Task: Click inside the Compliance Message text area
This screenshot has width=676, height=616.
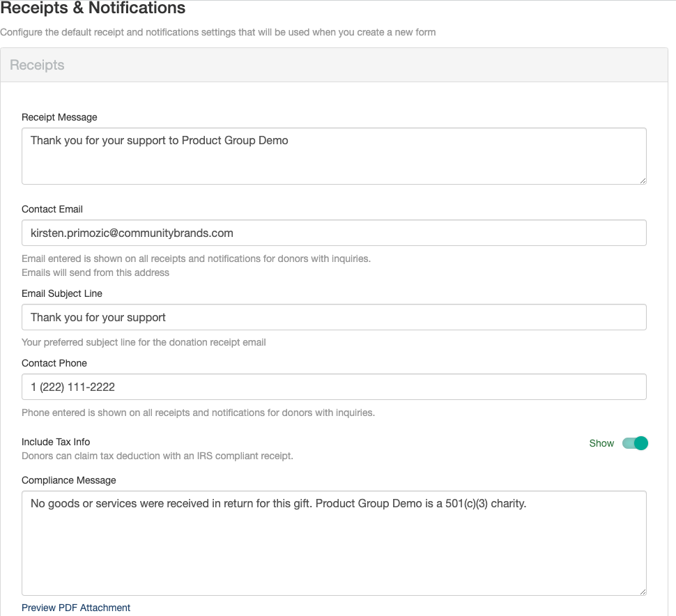Action: [x=334, y=544]
